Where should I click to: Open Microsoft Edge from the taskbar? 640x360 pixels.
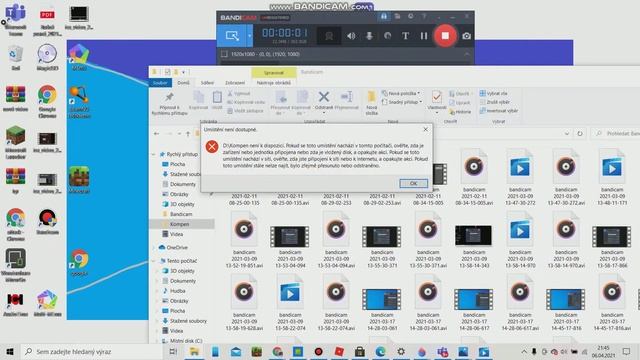pyautogui.click(x=380, y=351)
